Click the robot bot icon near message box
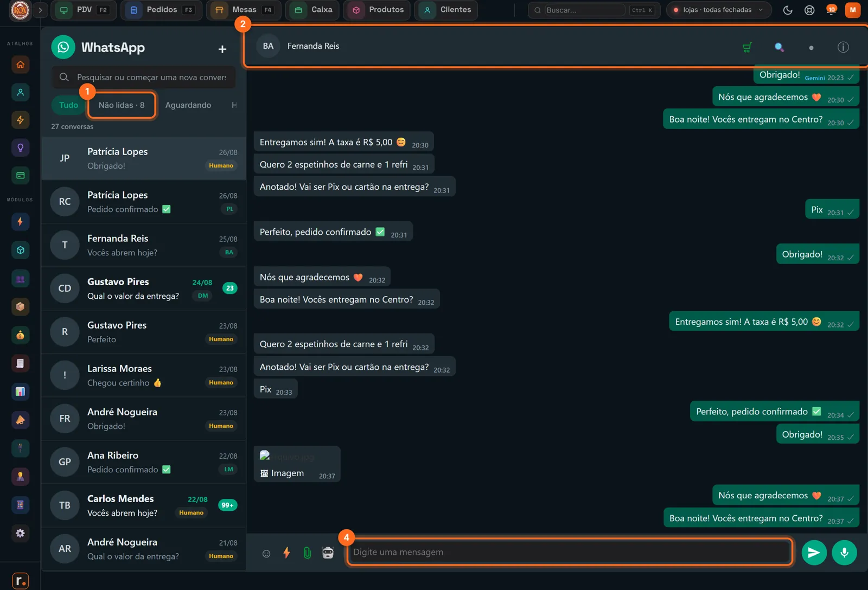This screenshot has width=868, height=590. click(x=328, y=553)
